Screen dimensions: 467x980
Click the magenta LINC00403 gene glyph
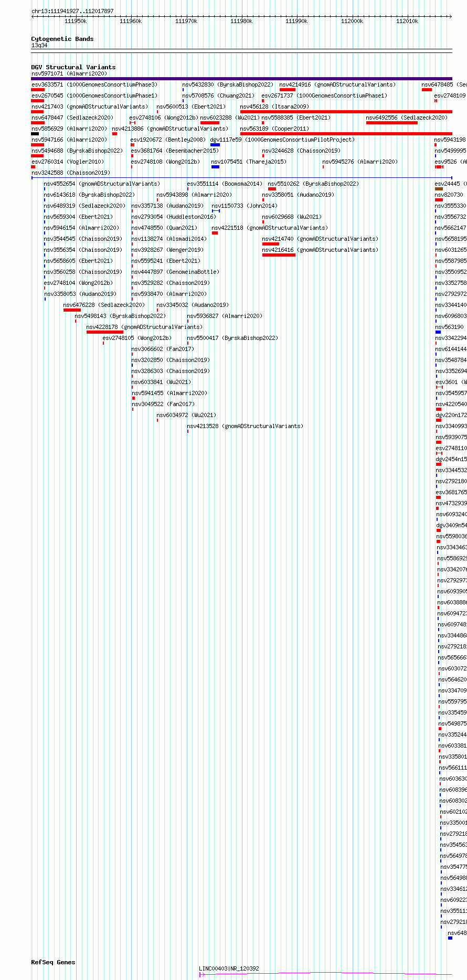coord(325,974)
